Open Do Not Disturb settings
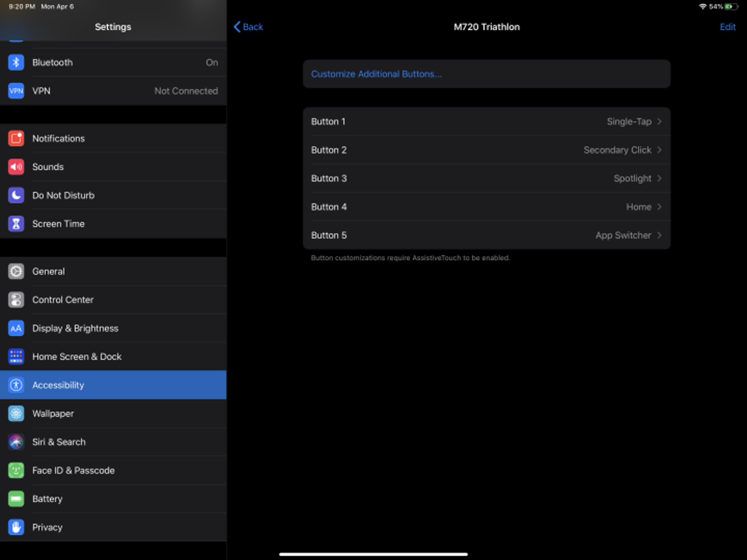 point(113,195)
